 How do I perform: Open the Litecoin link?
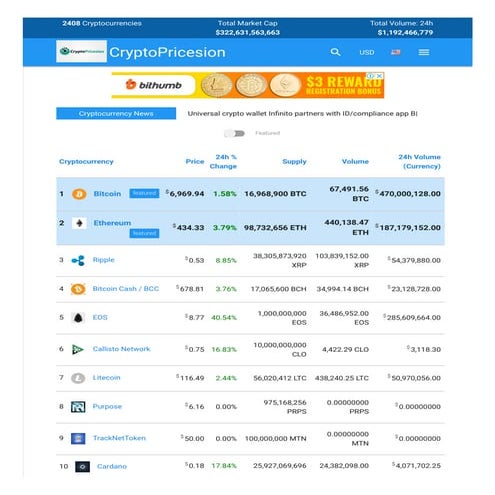(x=106, y=378)
